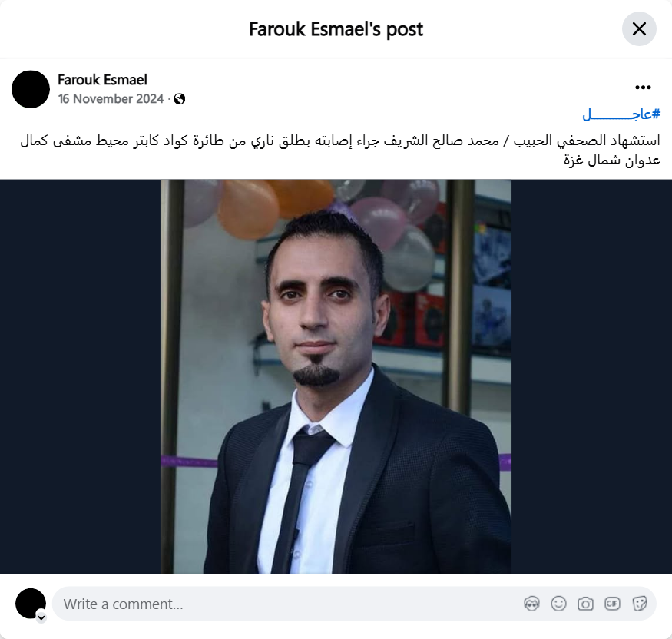Open the Farouk Esmael author name link
This screenshot has height=639, width=672.
(x=102, y=80)
